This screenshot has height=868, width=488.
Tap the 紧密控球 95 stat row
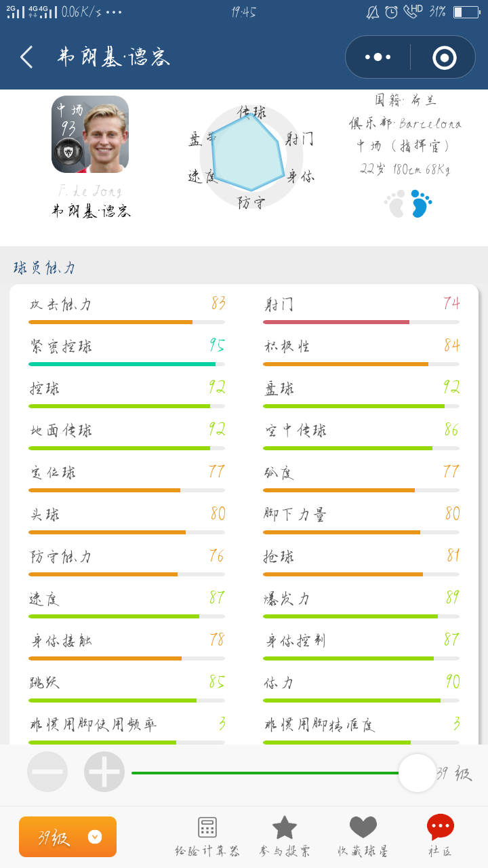click(x=127, y=352)
